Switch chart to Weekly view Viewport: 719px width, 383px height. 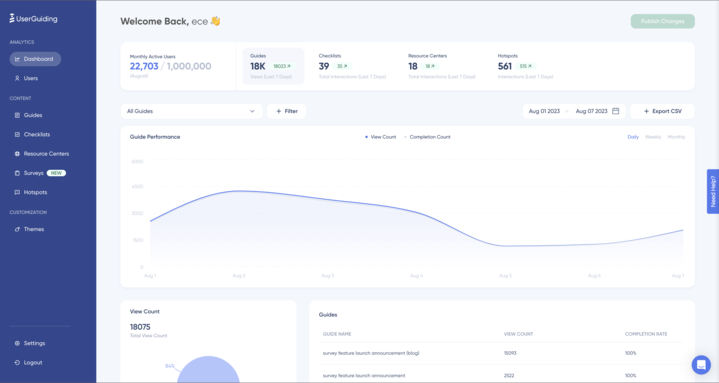(x=653, y=137)
